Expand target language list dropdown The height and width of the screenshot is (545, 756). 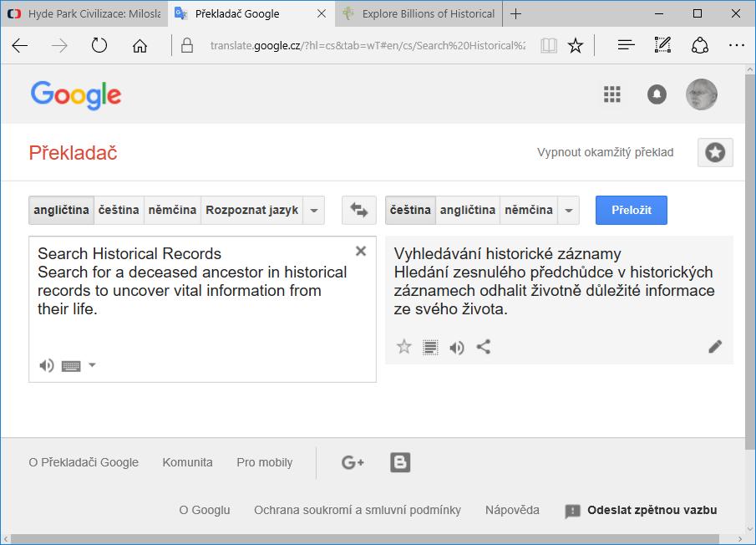click(x=568, y=211)
